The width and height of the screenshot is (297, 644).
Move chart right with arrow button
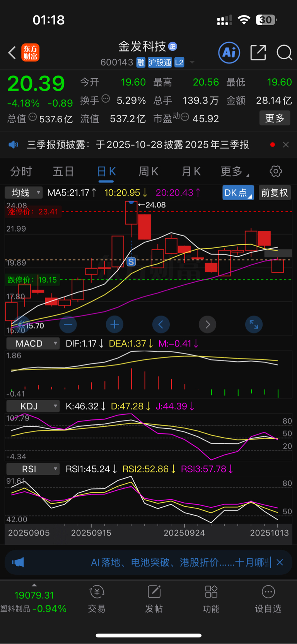[x=208, y=324]
